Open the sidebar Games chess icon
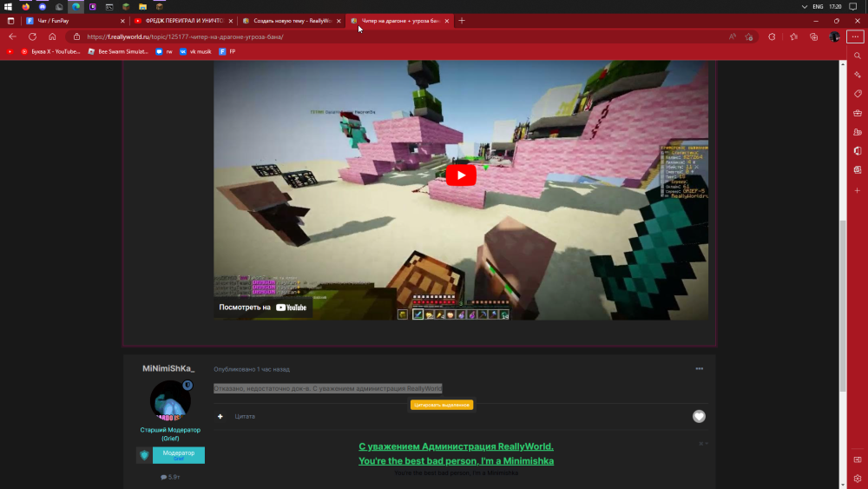The image size is (868, 489). point(858,132)
